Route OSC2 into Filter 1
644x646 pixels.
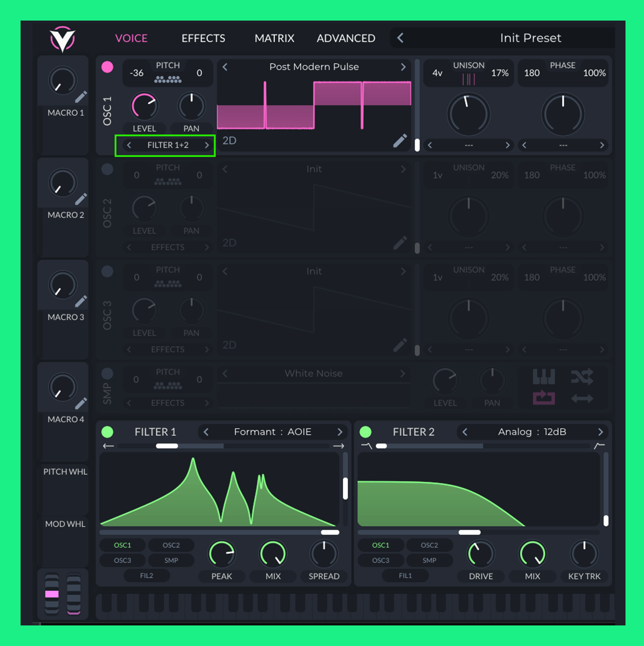[171, 545]
